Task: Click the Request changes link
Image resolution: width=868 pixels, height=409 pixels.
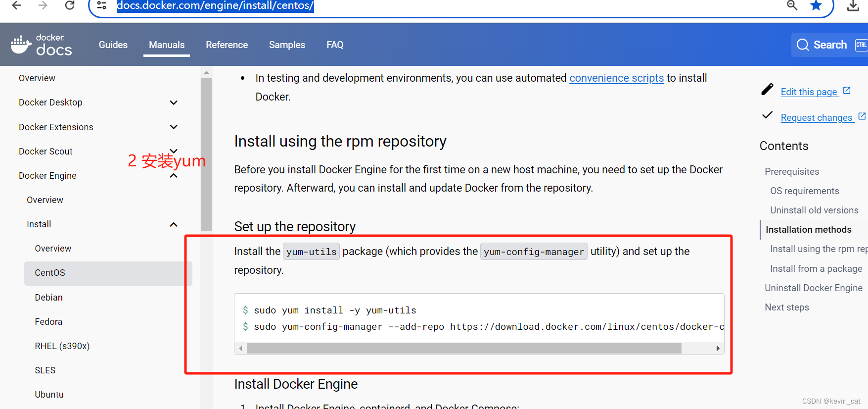Action: point(817,117)
